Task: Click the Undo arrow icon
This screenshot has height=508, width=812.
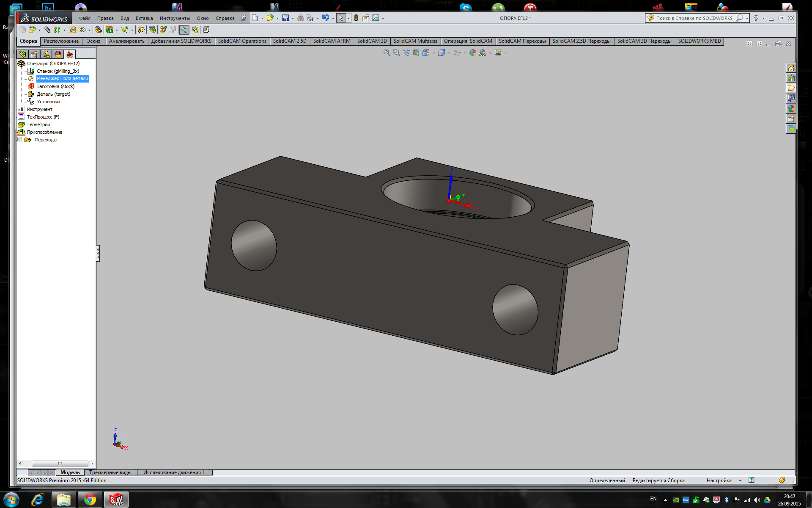Action: tap(325, 18)
